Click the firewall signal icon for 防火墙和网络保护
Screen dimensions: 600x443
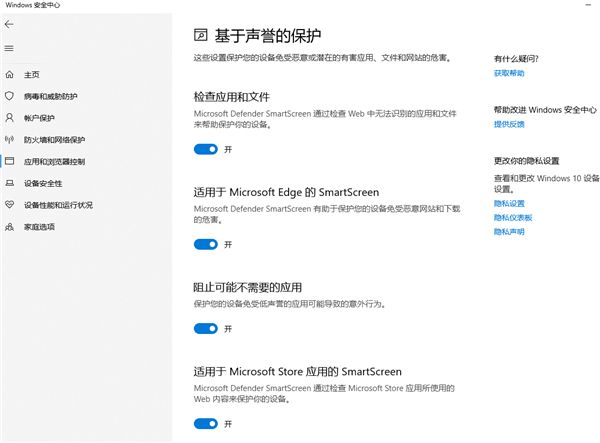(10, 140)
